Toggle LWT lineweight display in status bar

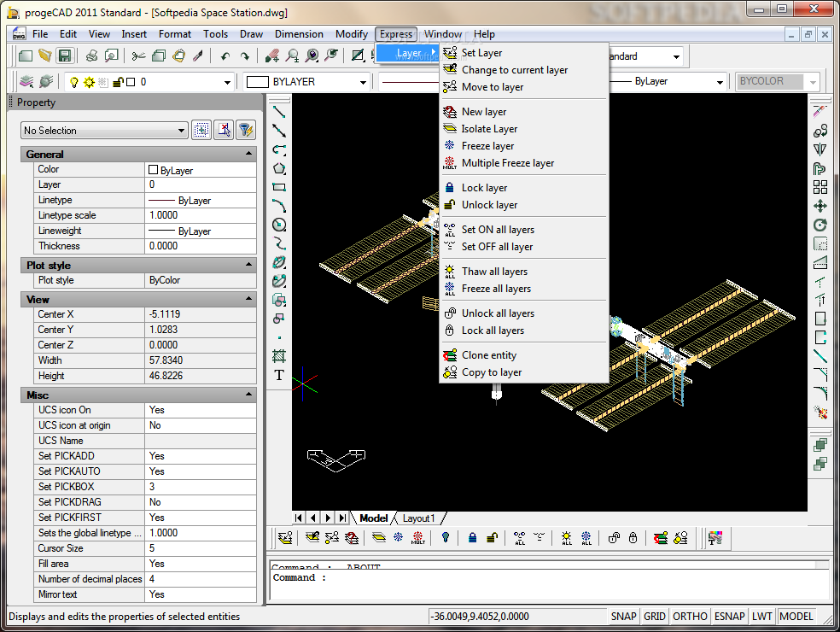(761, 617)
